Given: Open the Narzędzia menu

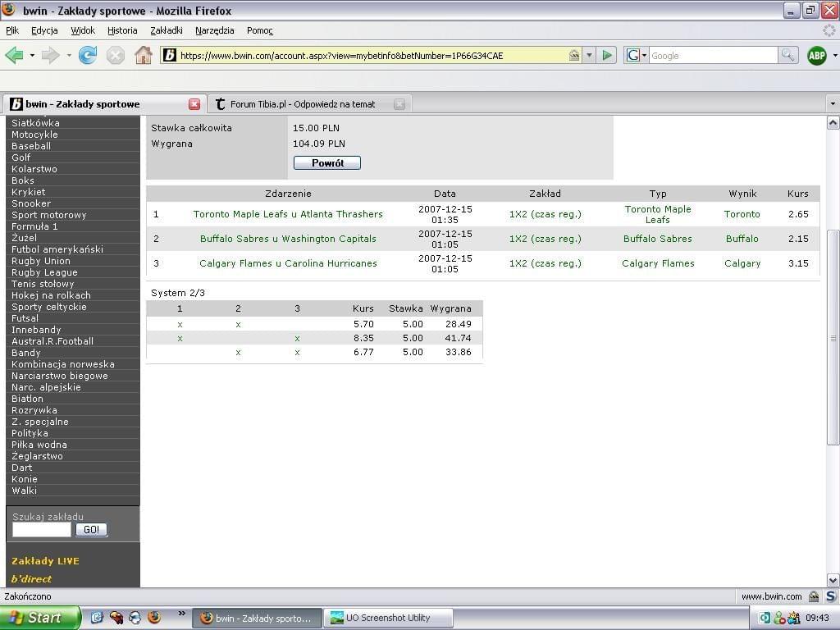Looking at the screenshot, I should 214,30.
